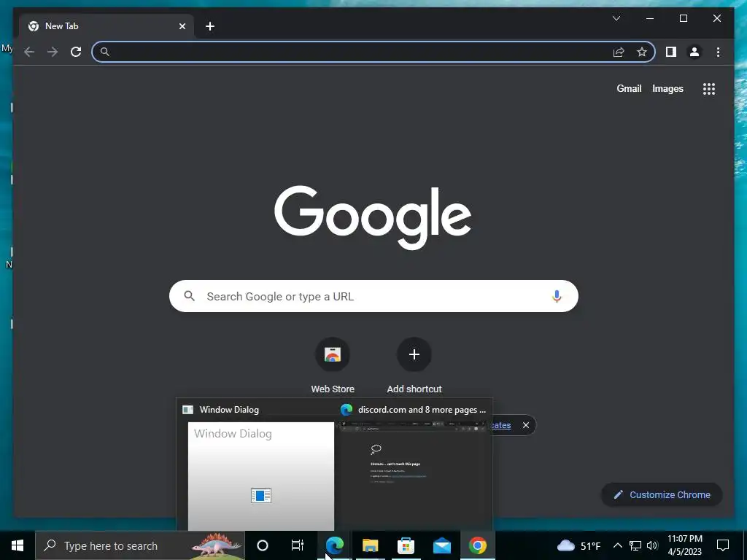Image resolution: width=747 pixels, height=560 pixels.
Task: Click the Search Google or type a URL box
Action: click(373, 296)
